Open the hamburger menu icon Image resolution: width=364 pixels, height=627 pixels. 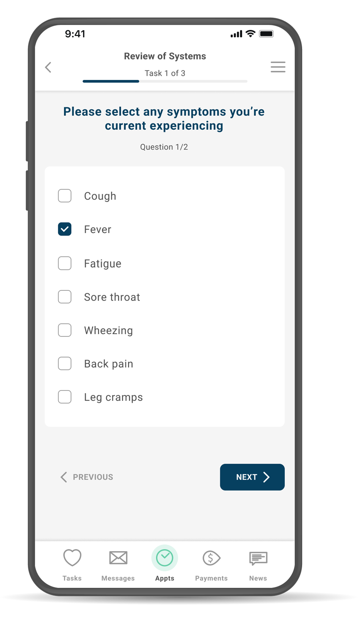pos(278,67)
